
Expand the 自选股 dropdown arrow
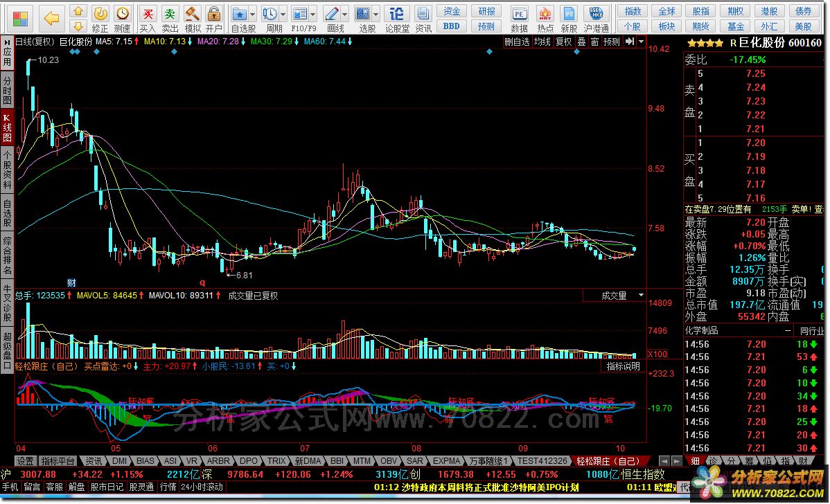[x=252, y=15]
